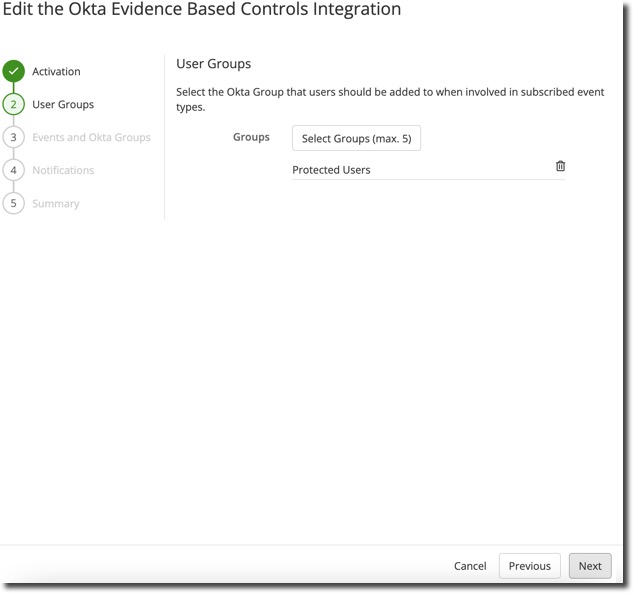This screenshot has height=593, width=633.
Task: Open the Notifications step label
Action: coord(63,170)
